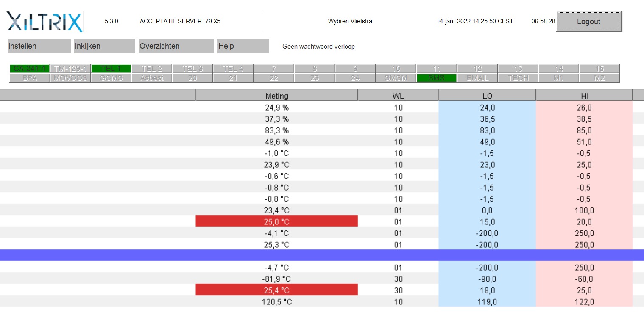This screenshot has width=644, height=315.
Task: Select the active CA-241-1 channel tab
Action: pyautogui.click(x=29, y=68)
